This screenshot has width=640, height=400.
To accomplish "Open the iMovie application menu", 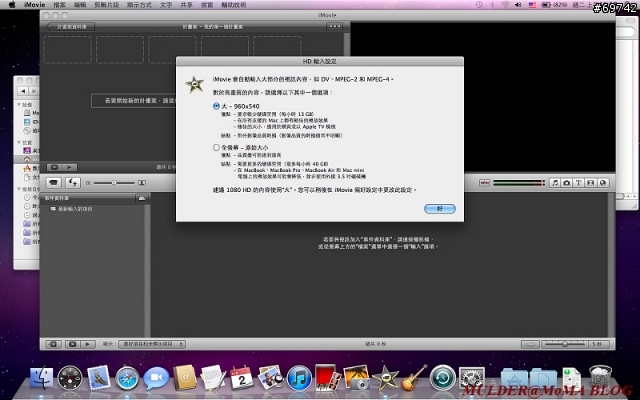I will pyautogui.click(x=34, y=5).
